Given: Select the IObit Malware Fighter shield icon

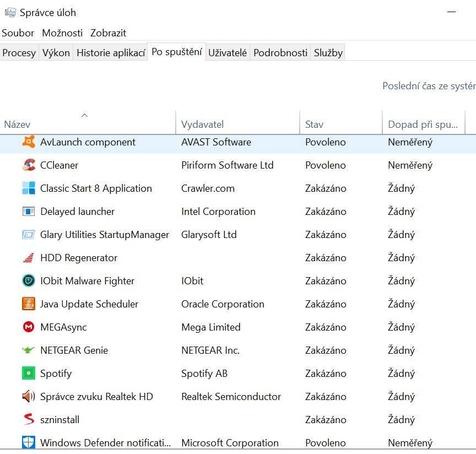Looking at the screenshot, I should coord(29,280).
